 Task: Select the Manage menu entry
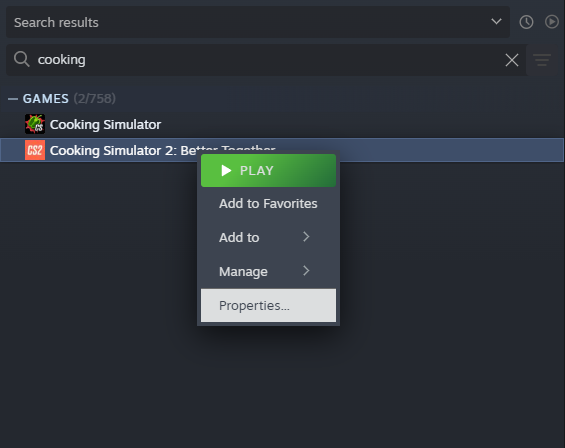pos(268,271)
